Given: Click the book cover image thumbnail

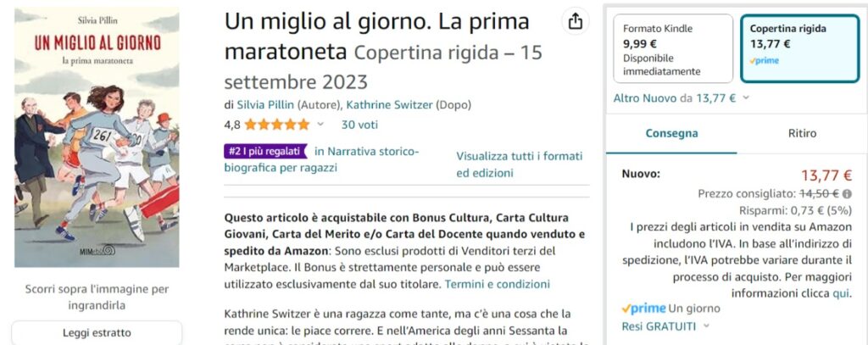Looking at the screenshot, I should (x=97, y=137).
